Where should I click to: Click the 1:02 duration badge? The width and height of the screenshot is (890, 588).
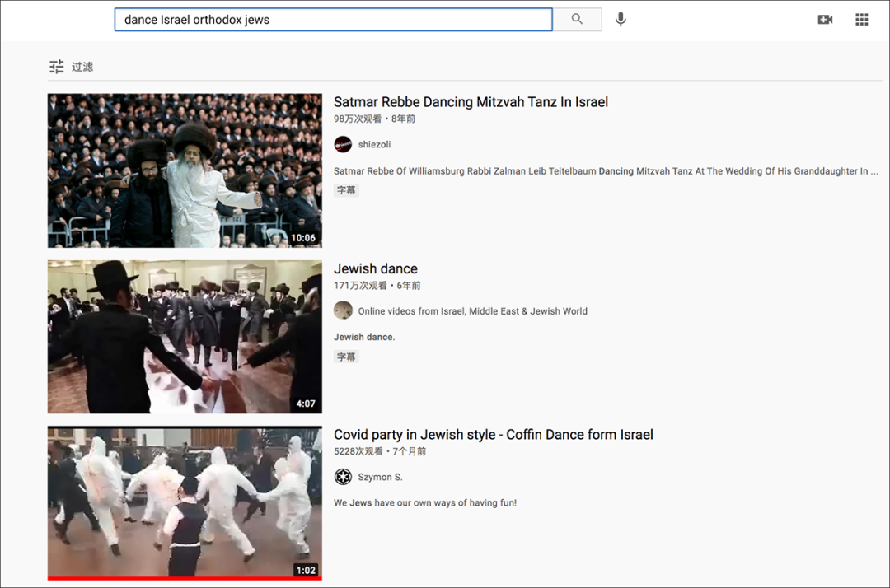pos(306,571)
